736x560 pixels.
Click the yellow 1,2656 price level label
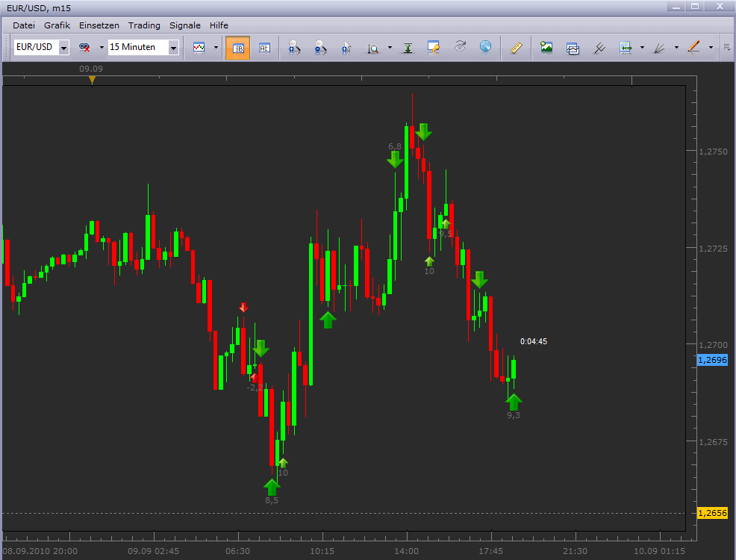click(711, 513)
